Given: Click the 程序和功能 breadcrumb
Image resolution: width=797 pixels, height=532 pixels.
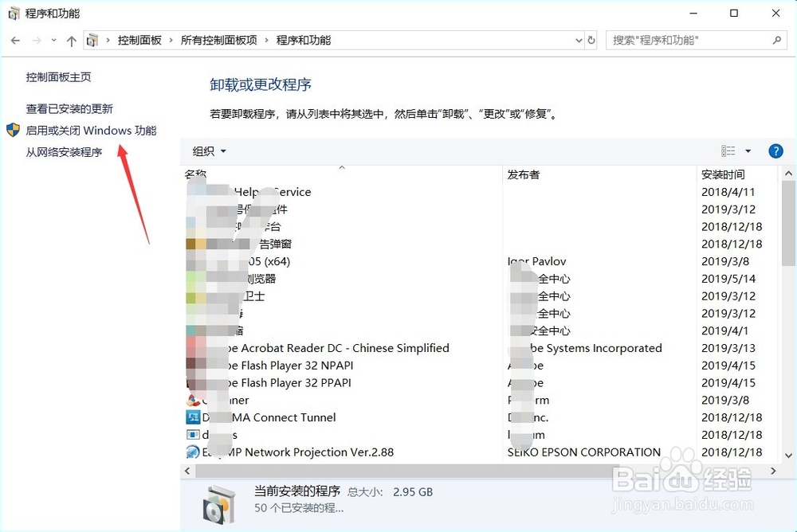Looking at the screenshot, I should coord(304,40).
